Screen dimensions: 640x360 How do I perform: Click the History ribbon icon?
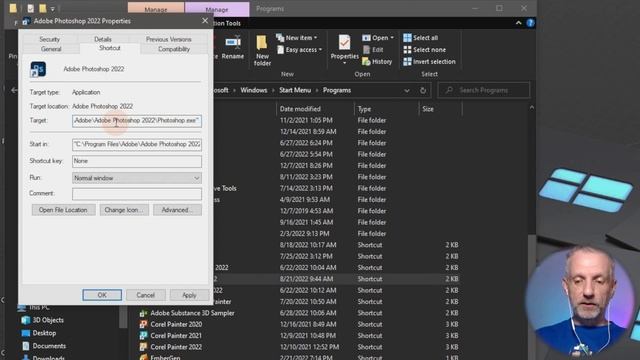pos(377,62)
